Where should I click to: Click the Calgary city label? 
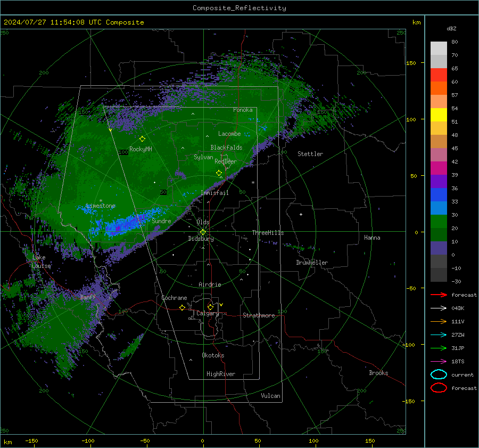coord(208,313)
